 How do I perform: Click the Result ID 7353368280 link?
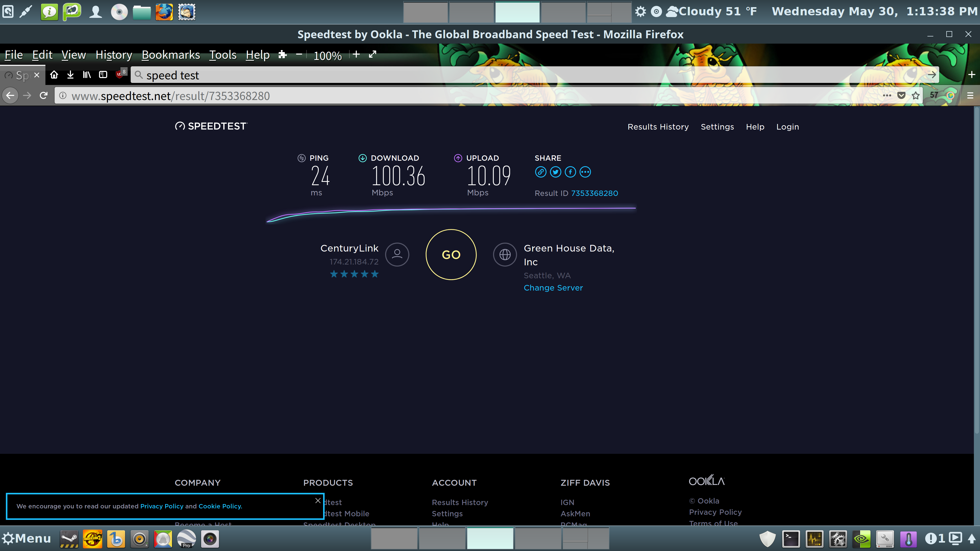tap(594, 193)
